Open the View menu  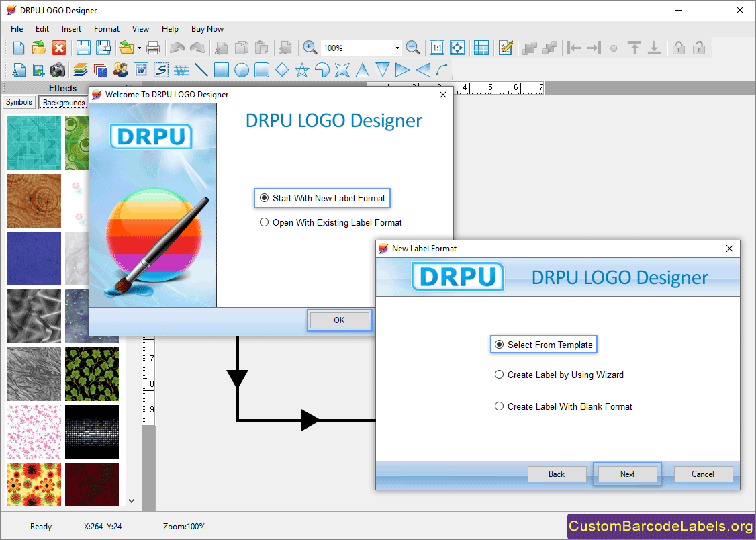tap(141, 29)
